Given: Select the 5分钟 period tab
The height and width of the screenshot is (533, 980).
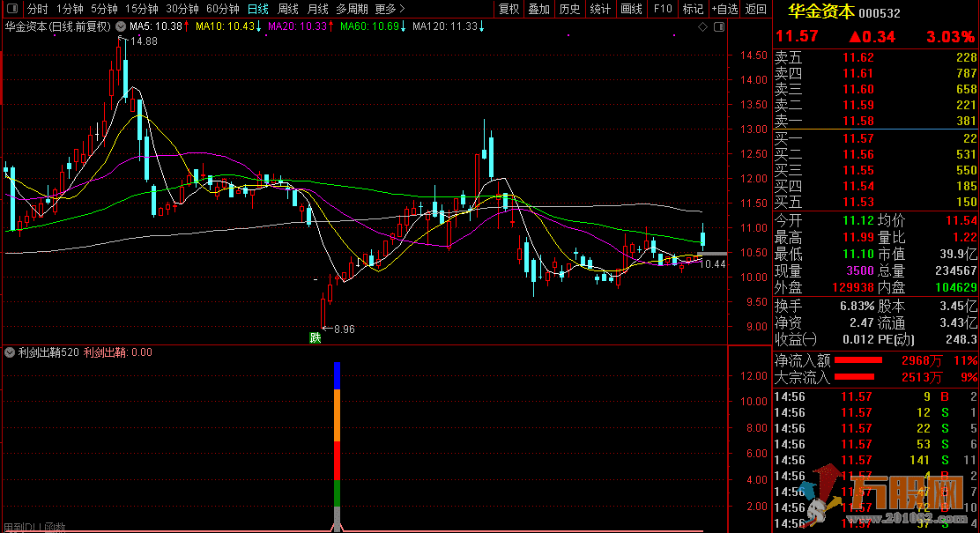Looking at the screenshot, I should coord(104,9).
